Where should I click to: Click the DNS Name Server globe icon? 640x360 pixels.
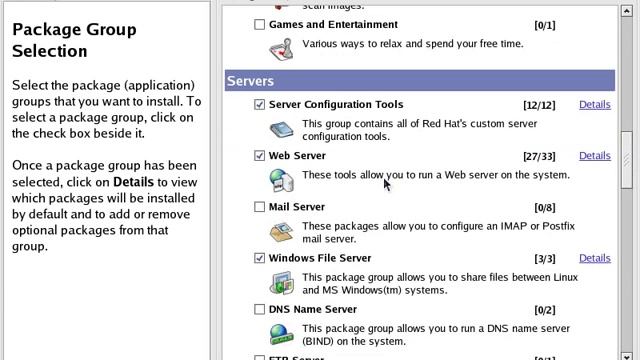pyautogui.click(x=281, y=334)
